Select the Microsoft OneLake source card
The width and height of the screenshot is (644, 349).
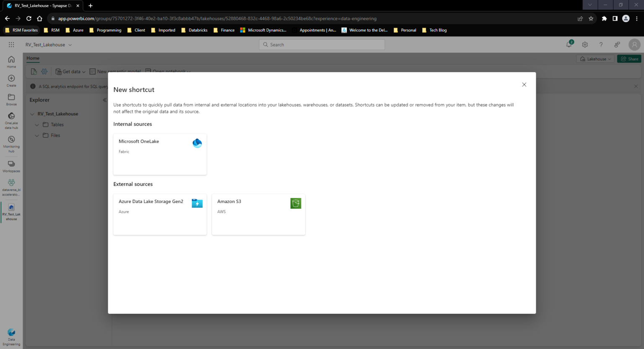(x=160, y=154)
